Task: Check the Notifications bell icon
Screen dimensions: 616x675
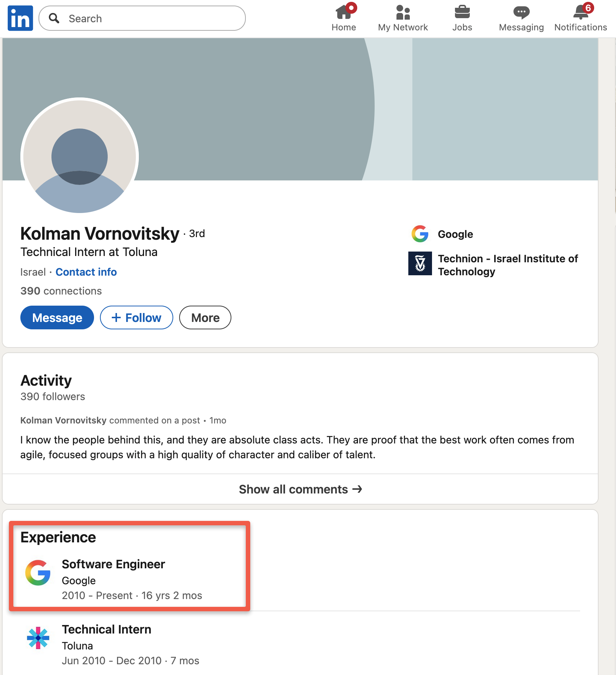Action: [x=580, y=13]
